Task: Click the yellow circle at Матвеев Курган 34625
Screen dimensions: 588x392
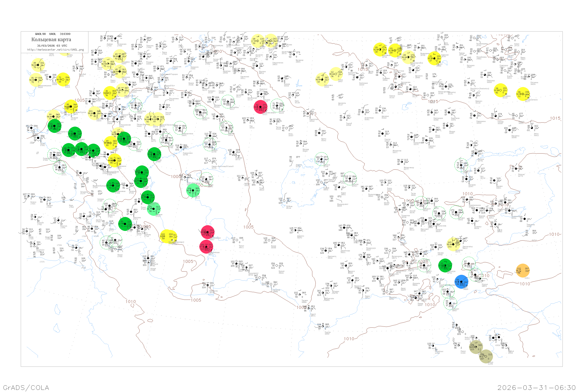Action: (x=71, y=106)
